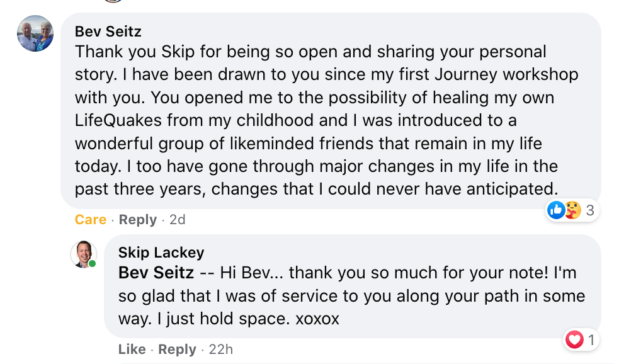This screenshot has width=636, height=364.
Task: Click the blue thumbs-up reaction icon
Action: [x=556, y=210]
